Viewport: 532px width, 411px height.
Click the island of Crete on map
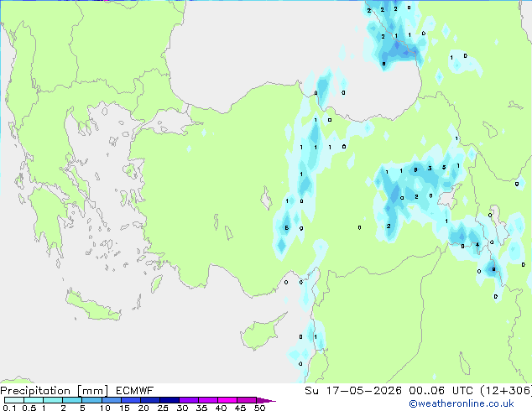tap(93, 307)
